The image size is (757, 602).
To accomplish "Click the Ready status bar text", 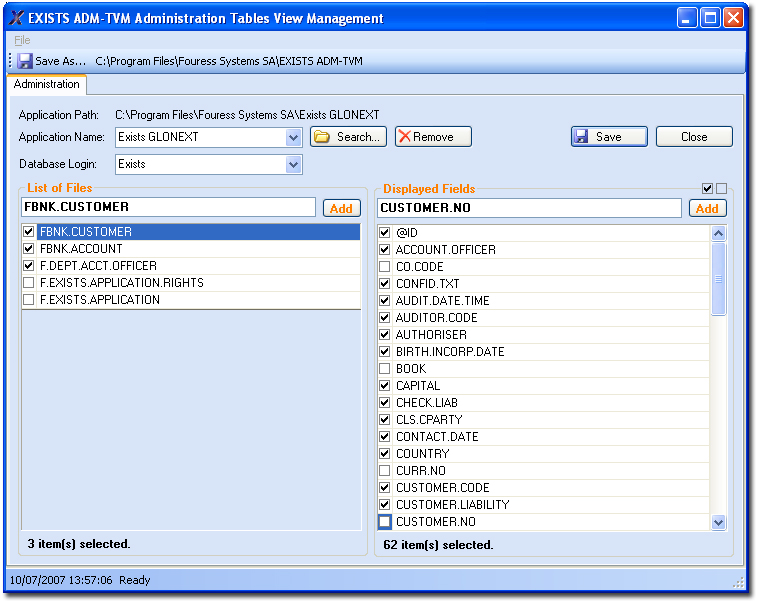I will 135,580.
